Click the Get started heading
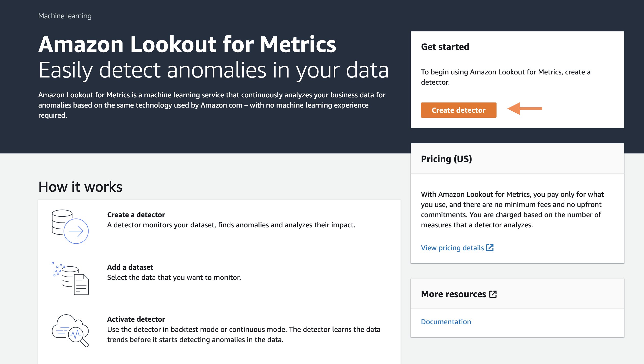This screenshot has height=364, width=644. click(x=445, y=47)
